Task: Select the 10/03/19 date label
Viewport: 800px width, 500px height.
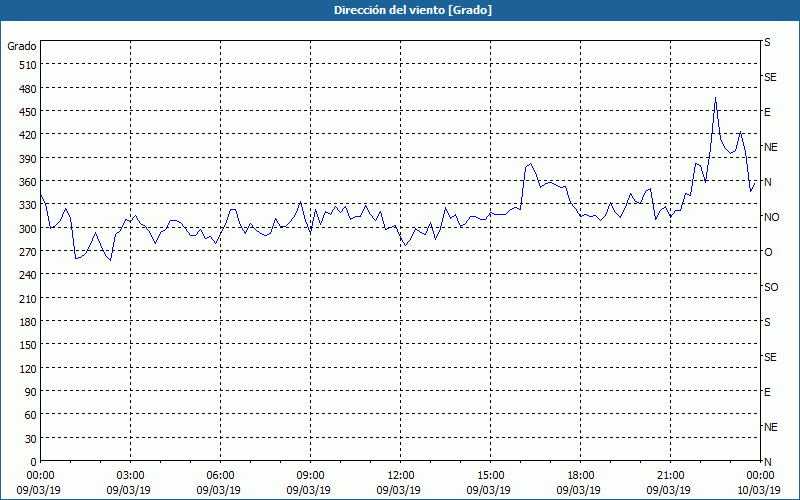Action: [759, 490]
